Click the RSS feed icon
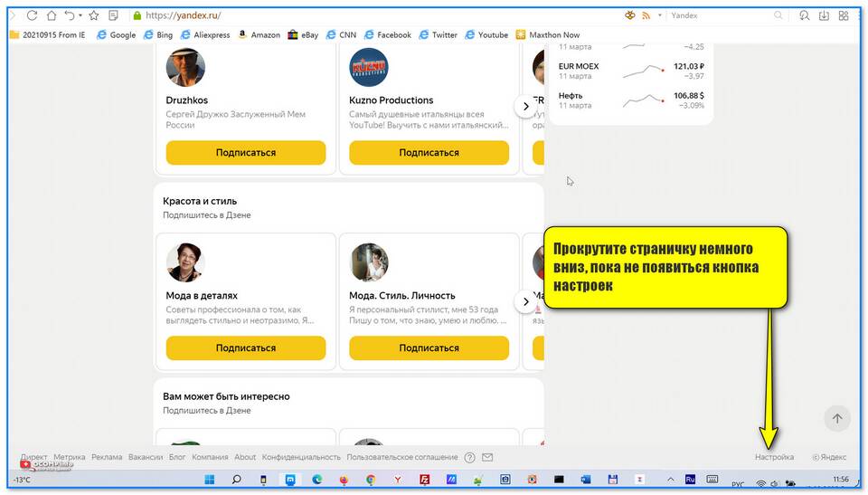 point(646,15)
